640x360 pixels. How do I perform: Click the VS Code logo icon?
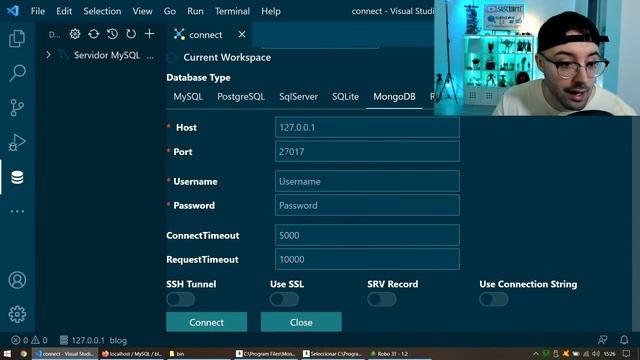(13, 11)
